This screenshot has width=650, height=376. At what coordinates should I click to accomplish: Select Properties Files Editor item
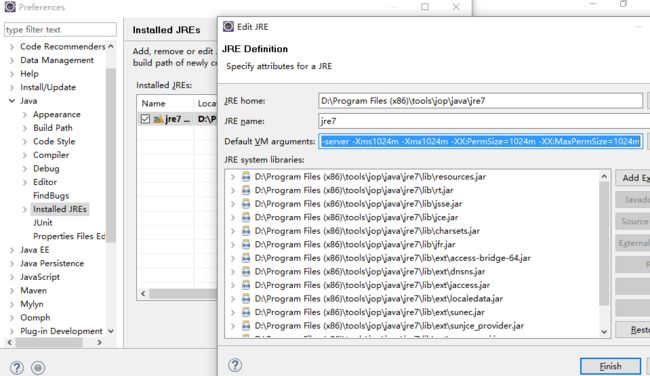point(69,236)
